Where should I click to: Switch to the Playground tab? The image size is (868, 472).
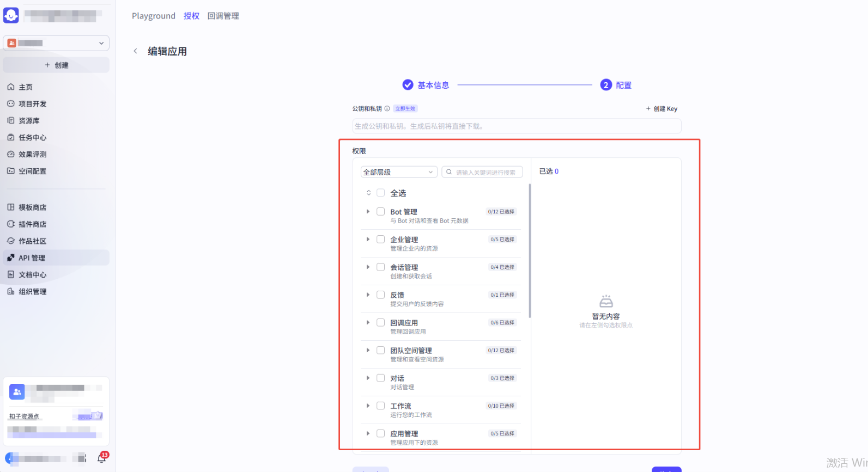[154, 16]
